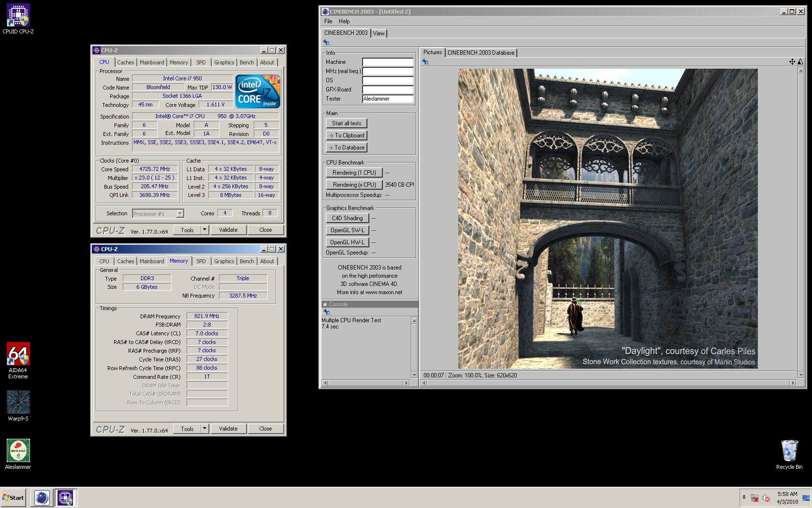The image size is (812, 508).
Task: Click the Cinebench title bar app icon
Action: pos(325,12)
